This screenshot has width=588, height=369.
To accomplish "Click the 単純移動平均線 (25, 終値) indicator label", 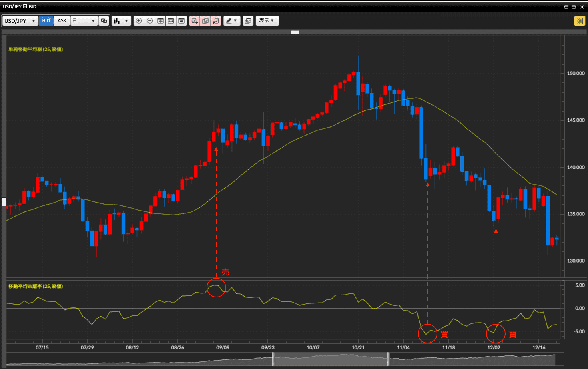I will click(36, 49).
